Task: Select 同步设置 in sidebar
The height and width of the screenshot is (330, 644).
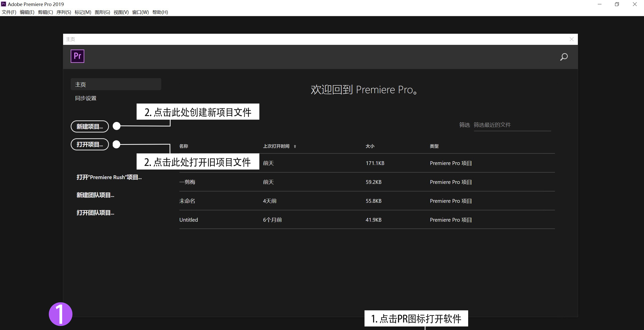Action: tap(86, 98)
